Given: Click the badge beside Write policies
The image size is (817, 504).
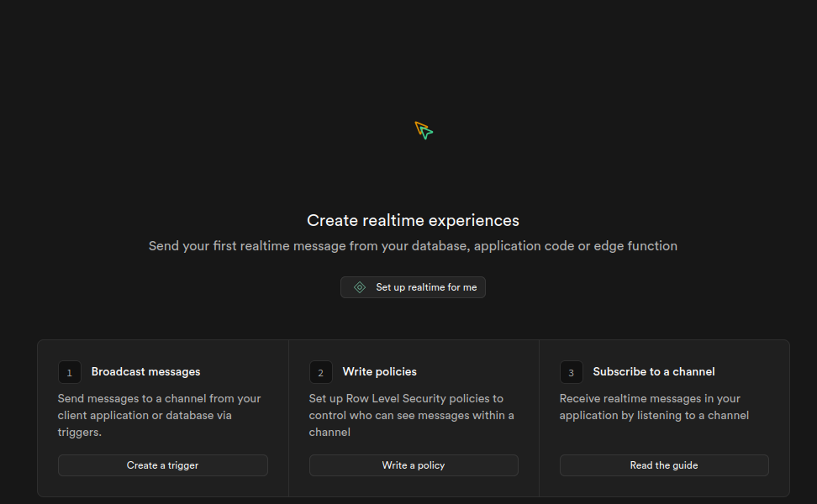Looking at the screenshot, I should (320, 371).
